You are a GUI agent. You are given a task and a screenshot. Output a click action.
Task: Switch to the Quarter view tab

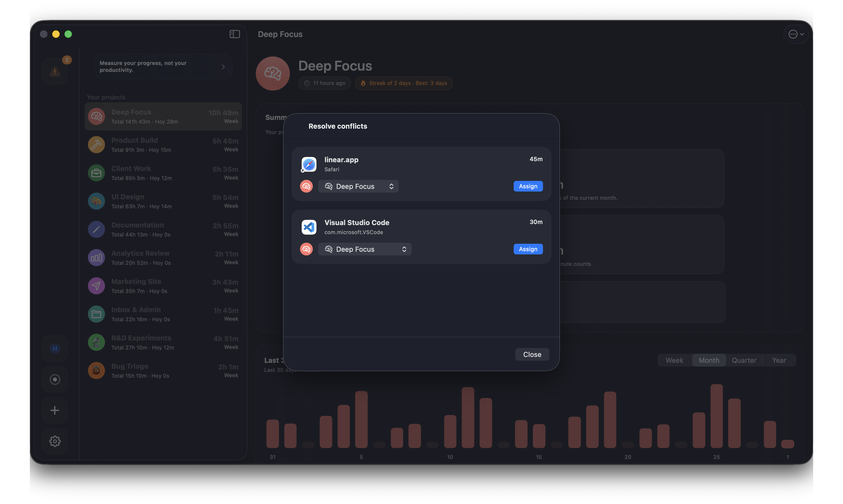[x=744, y=360]
